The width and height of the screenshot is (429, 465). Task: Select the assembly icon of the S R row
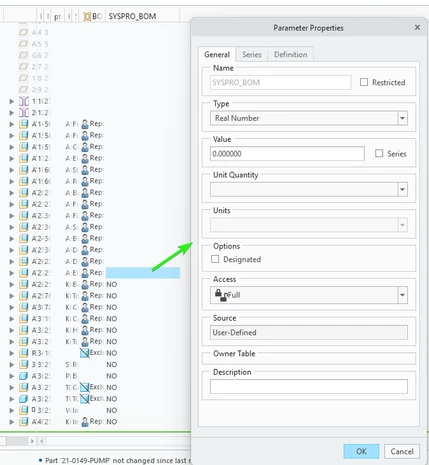[24, 364]
